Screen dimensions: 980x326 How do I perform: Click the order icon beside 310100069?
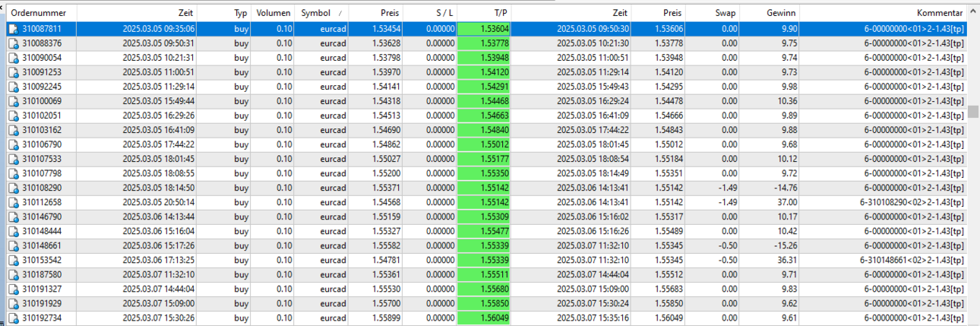coord(13,101)
